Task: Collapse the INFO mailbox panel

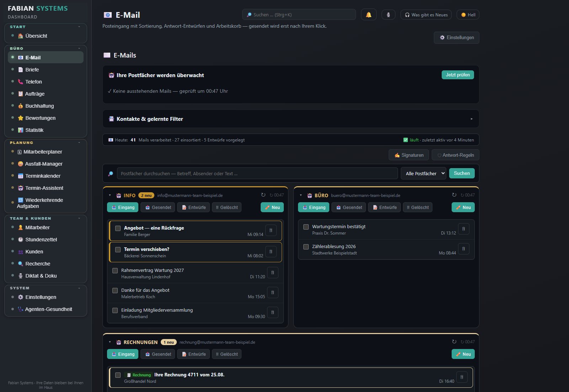Action: coord(110,195)
